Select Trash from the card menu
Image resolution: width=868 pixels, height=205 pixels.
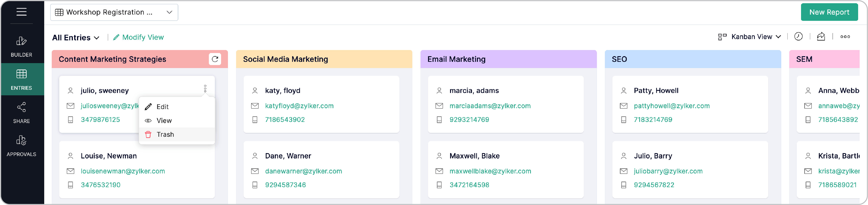coord(165,135)
